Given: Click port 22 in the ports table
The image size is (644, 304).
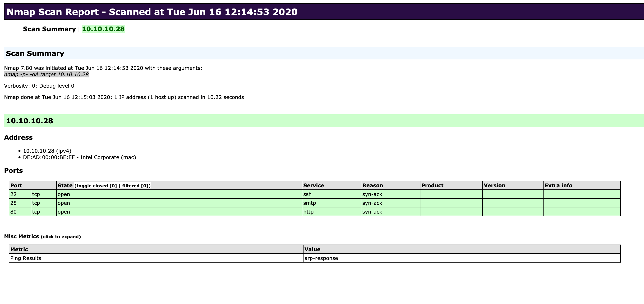Looking at the screenshot, I should pyautogui.click(x=14, y=194).
